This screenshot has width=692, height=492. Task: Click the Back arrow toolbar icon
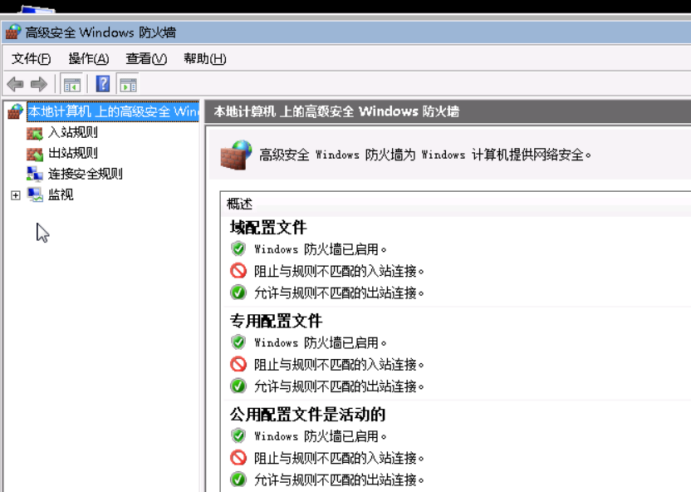15,84
